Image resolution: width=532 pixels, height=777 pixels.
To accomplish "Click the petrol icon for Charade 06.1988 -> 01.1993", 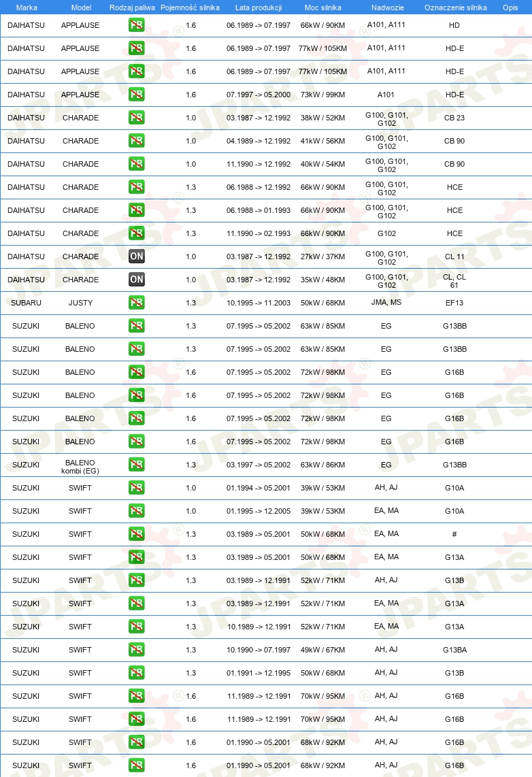I will pyautogui.click(x=137, y=210).
